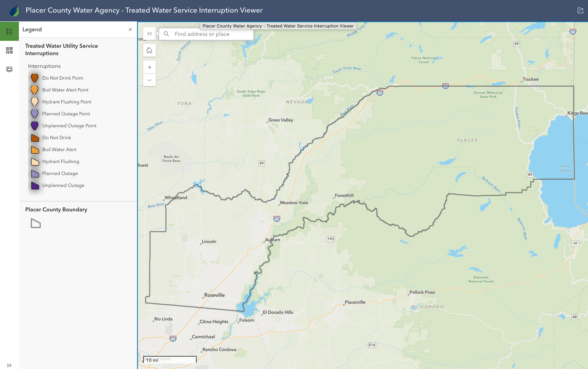
Task: Click the share icon in the header
Action: click(580, 10)
